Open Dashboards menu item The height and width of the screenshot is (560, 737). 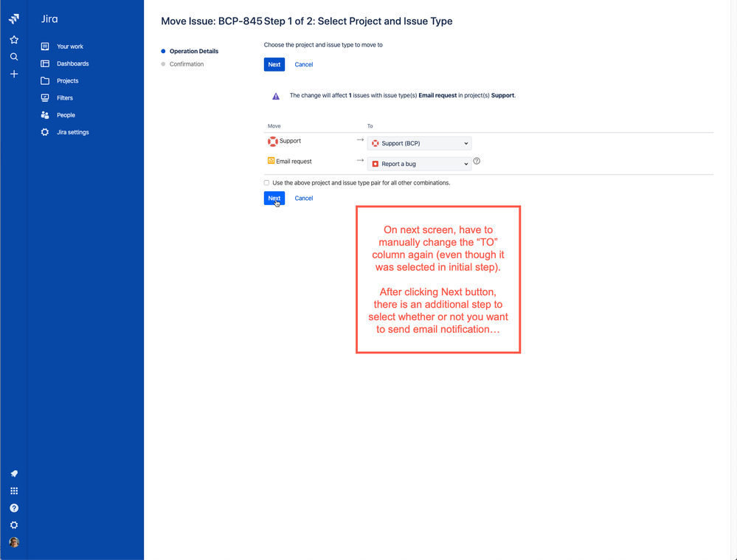pos(73,63)
